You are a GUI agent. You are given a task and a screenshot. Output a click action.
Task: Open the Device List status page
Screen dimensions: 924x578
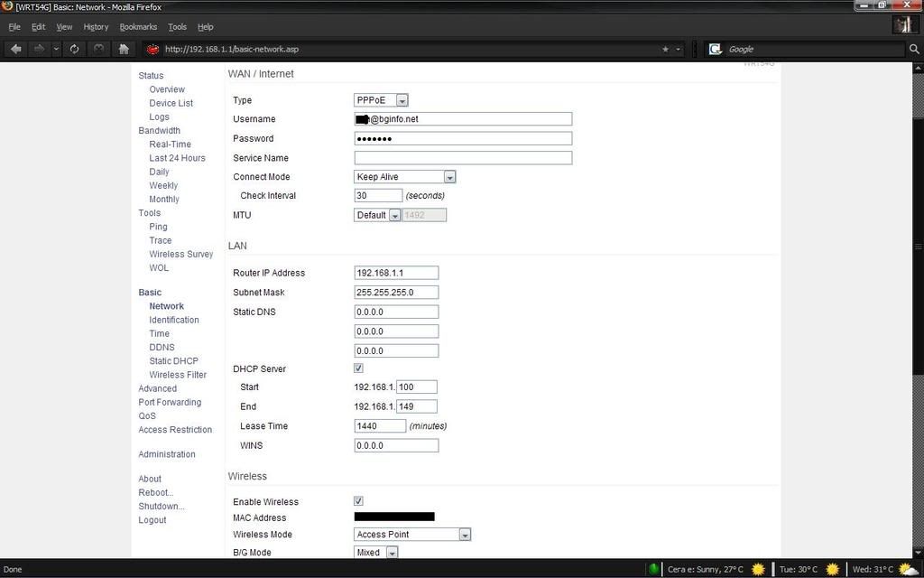tap(171, 103)
